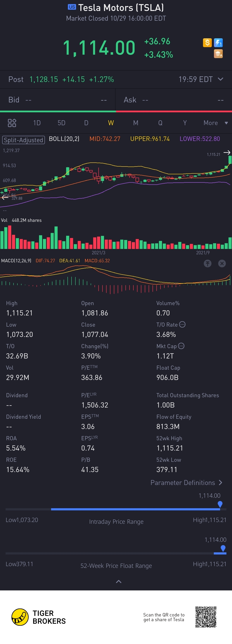Screen dimensions: 232x644
Task: Open Mkt Cap info bubble
Action: [x=181, y=346]
